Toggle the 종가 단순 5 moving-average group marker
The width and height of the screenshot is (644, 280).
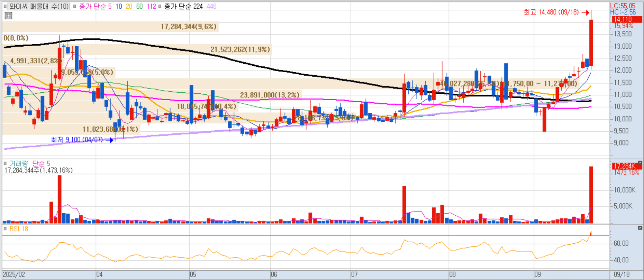click(75, 6)
